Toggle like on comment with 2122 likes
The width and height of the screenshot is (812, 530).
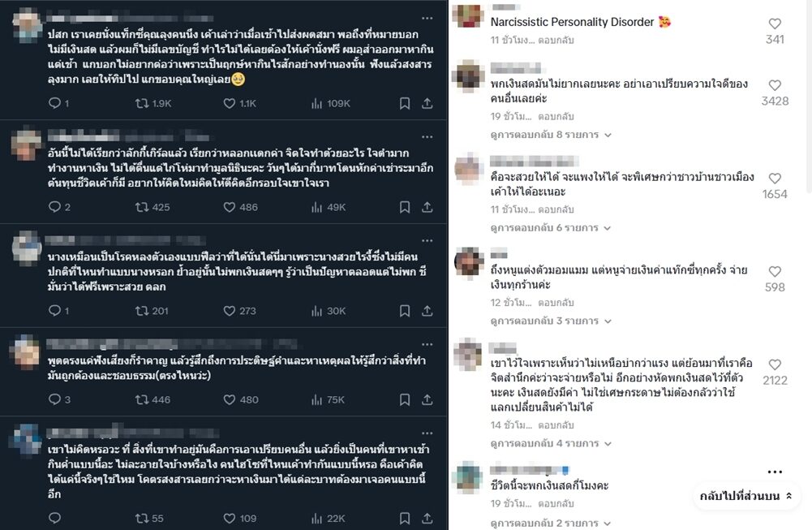point(774,365)
